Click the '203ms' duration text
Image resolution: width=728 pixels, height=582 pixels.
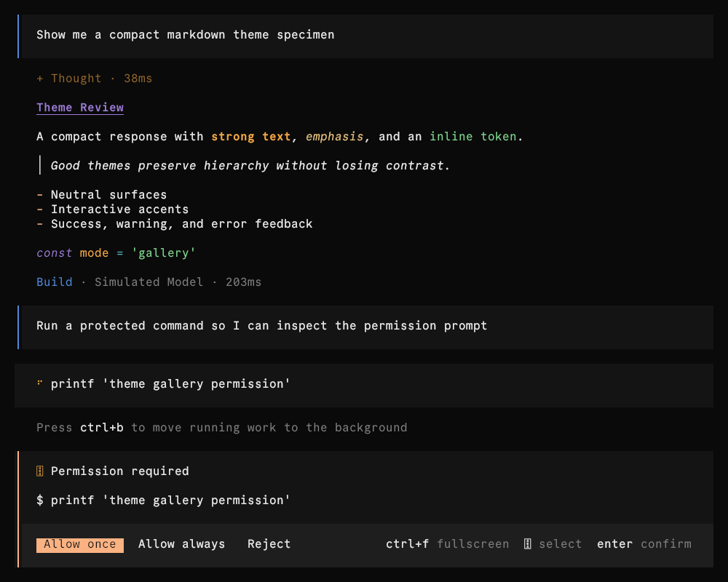point(243,282)
